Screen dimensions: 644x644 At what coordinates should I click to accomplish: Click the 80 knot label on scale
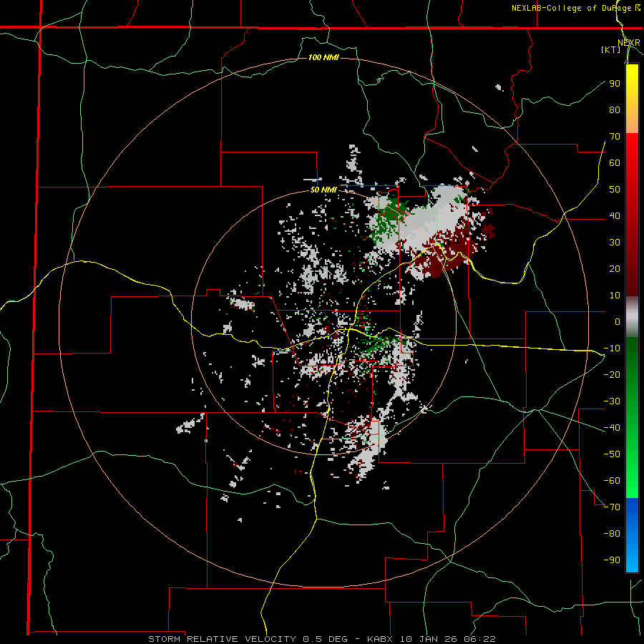pyautogui.click(x=615, y=109)
